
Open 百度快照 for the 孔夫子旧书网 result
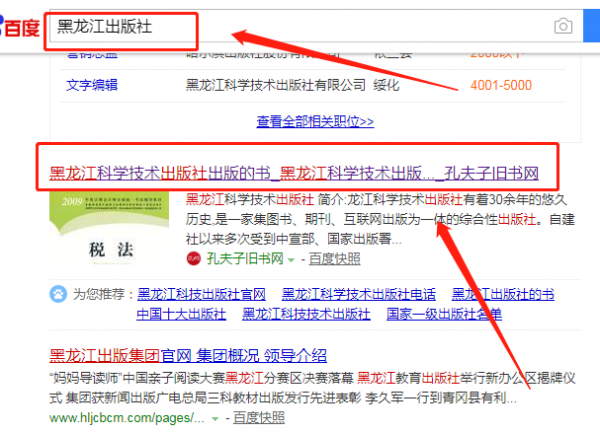coord(334,259)
